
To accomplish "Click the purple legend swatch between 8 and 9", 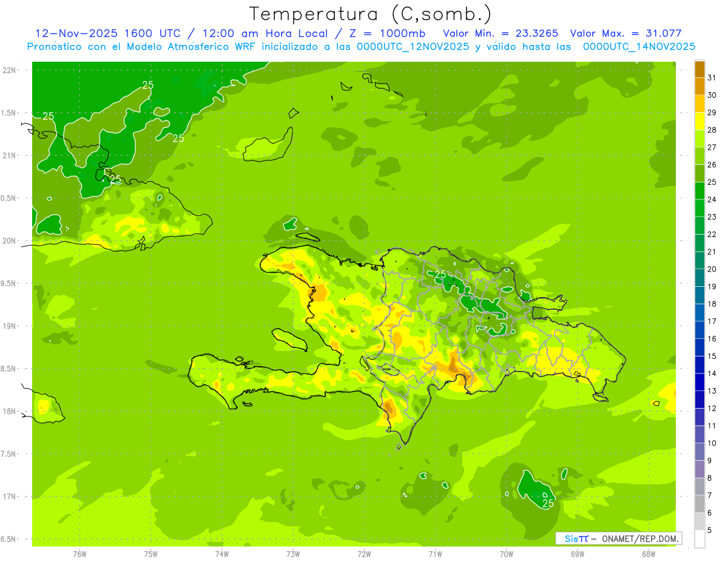I will [x=699, y=469].
